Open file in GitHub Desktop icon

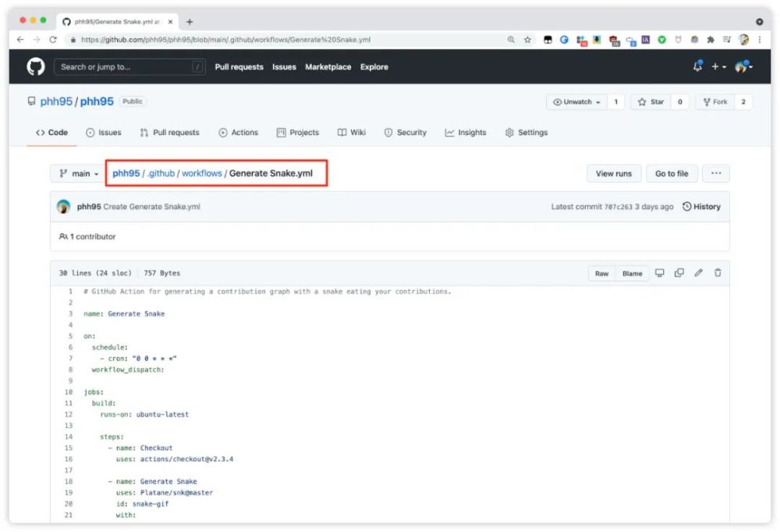click(660, 273)
